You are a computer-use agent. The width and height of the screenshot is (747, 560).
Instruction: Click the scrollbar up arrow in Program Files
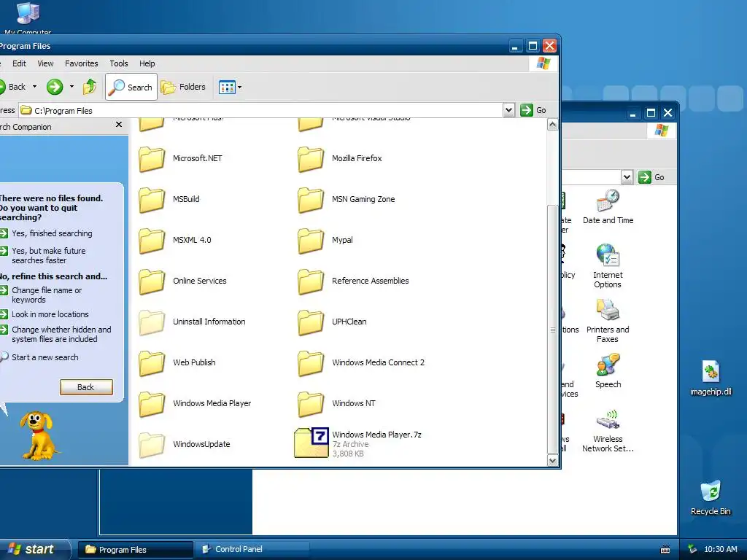point(553,125)
